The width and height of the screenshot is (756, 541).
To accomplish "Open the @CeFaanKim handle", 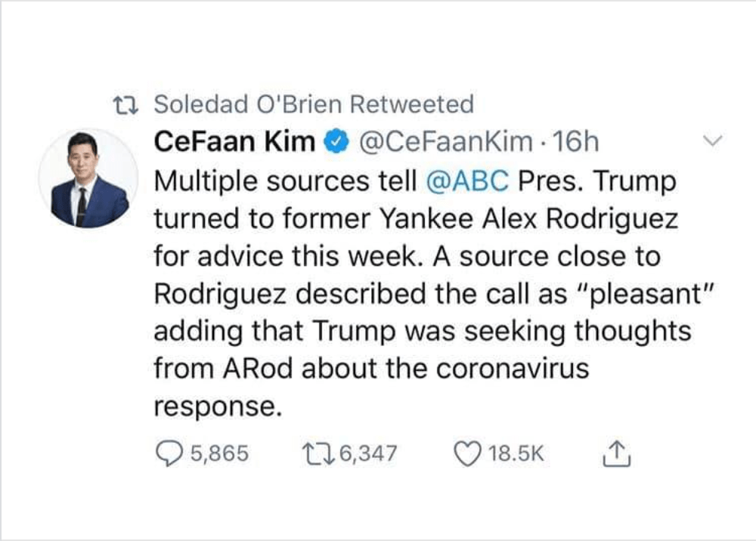I will 440,142.
